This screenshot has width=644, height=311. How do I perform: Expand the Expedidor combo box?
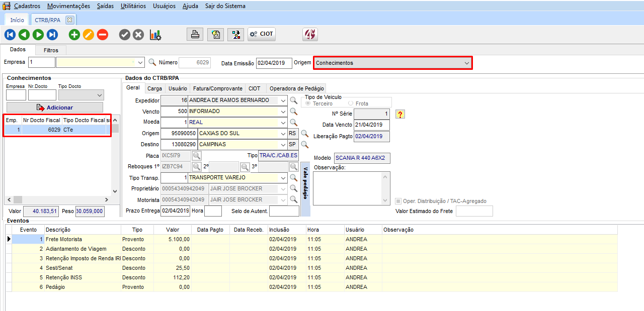tap(283, 100)
